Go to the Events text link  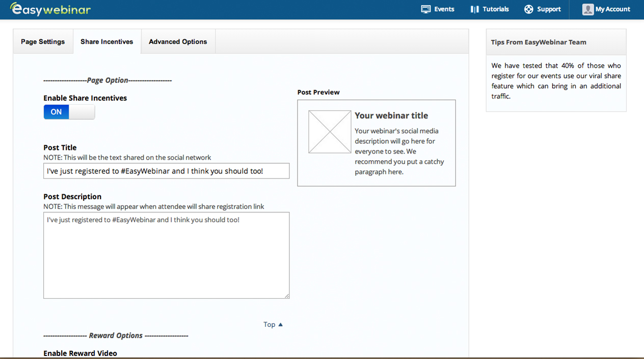444,9
